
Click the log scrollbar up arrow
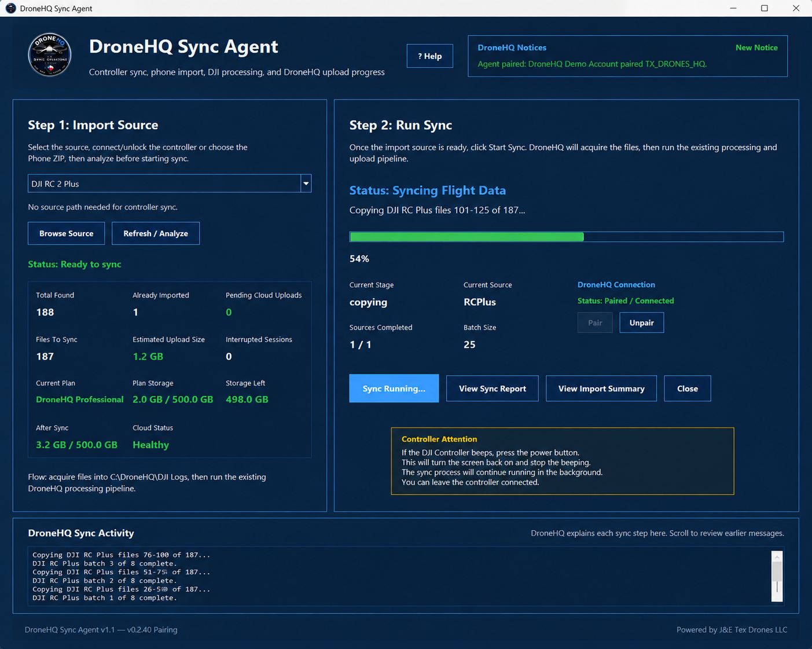pyautogui.click(x=777, y=556)
